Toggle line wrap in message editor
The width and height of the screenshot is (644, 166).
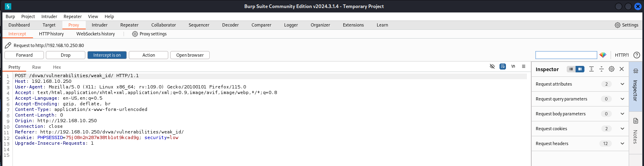click(x=503, y=66)
